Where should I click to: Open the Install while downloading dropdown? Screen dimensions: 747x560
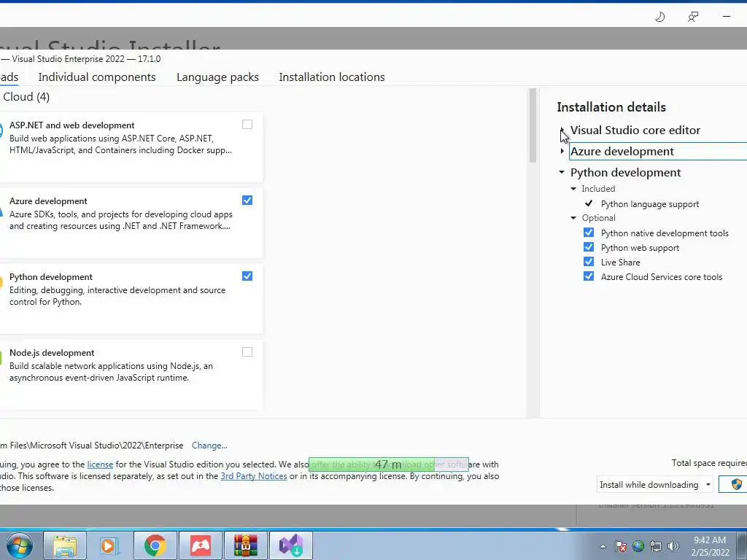(x=654, y=484)
